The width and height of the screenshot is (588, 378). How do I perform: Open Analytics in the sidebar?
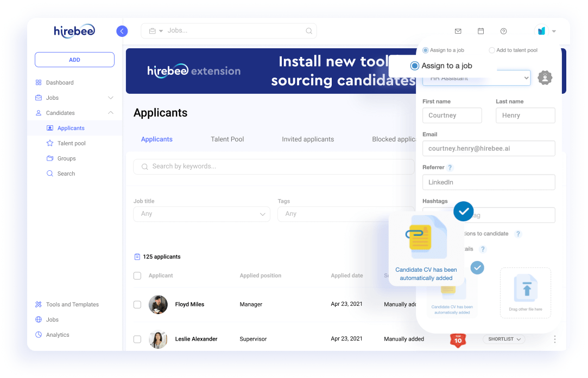pyautogui.click(x=58, y=335)
